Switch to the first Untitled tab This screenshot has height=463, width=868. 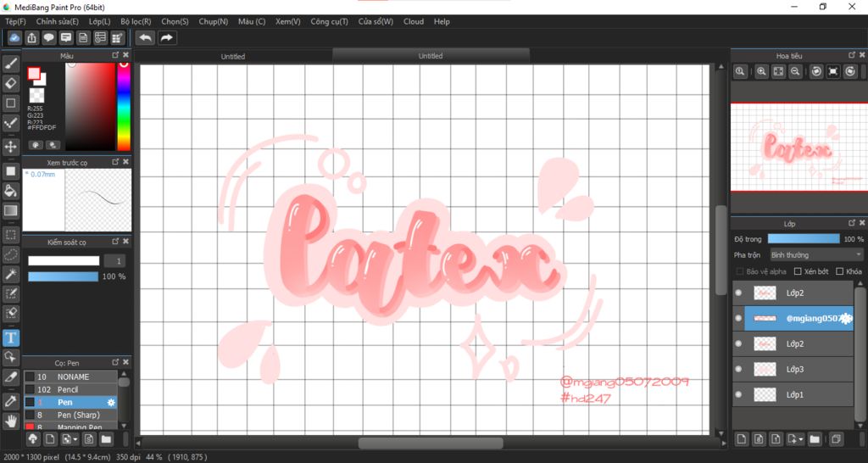pos(233,56)
